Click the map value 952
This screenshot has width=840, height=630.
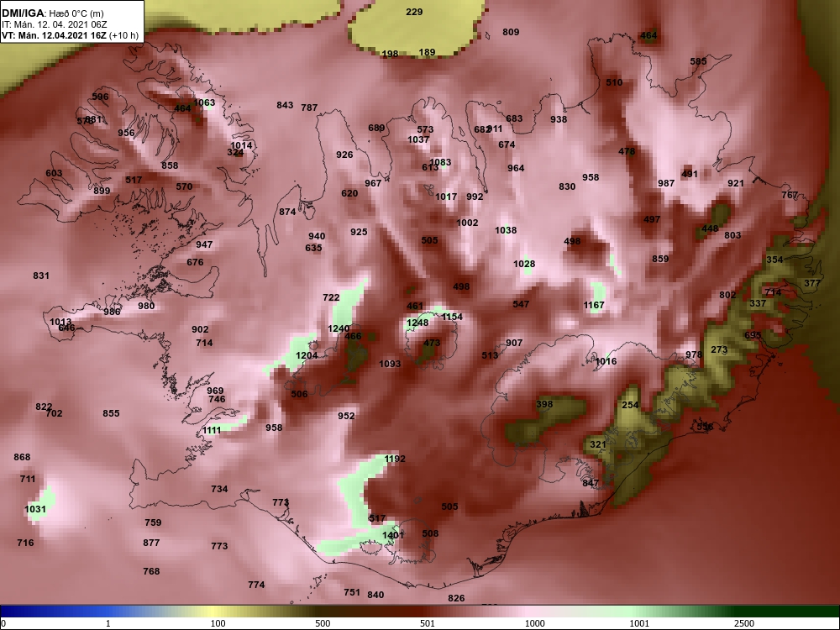[x=346, y=417]
